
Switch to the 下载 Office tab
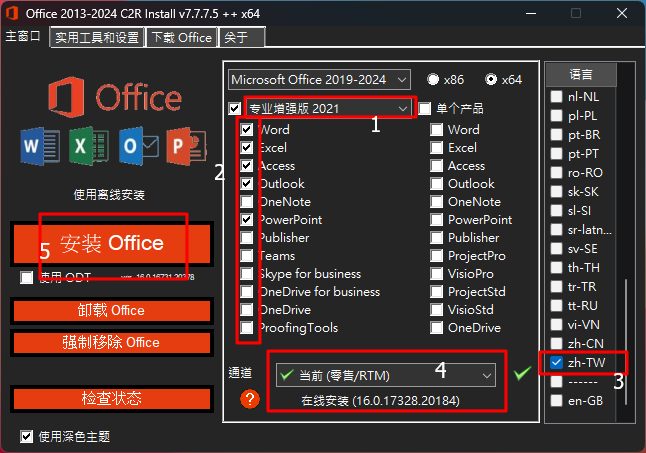point(182,37)
